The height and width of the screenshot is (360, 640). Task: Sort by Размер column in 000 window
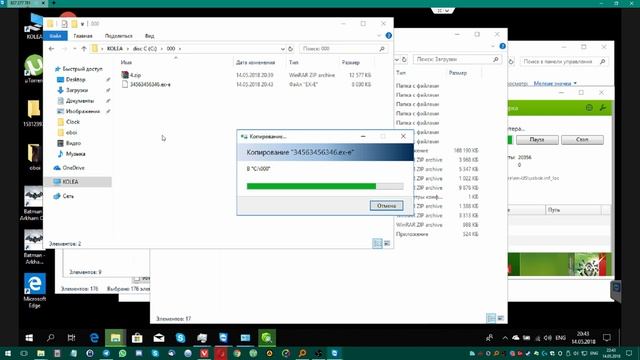click(351, 62)
